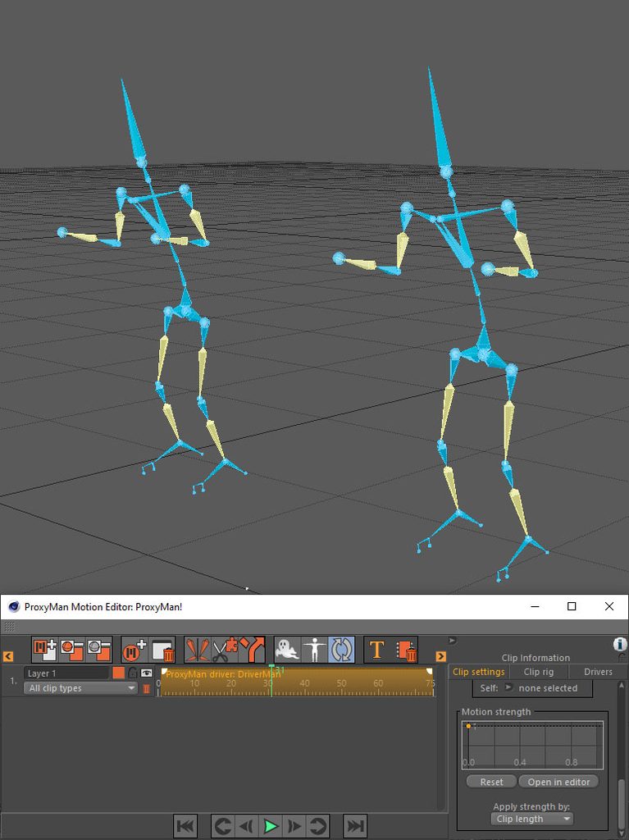Switch to the Clip rig tab
The width and height of the screenshot is (629, 840).
[x=539, y=672]
